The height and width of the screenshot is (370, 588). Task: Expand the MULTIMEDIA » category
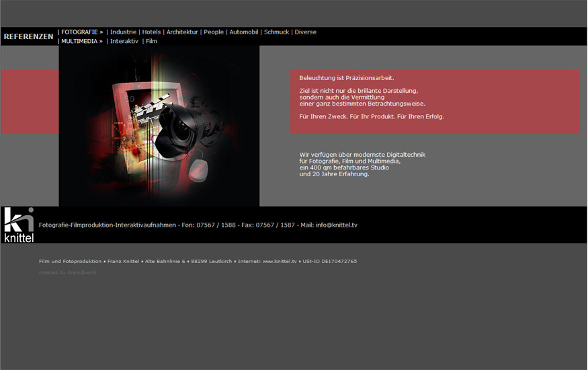[x=82, y=41]
